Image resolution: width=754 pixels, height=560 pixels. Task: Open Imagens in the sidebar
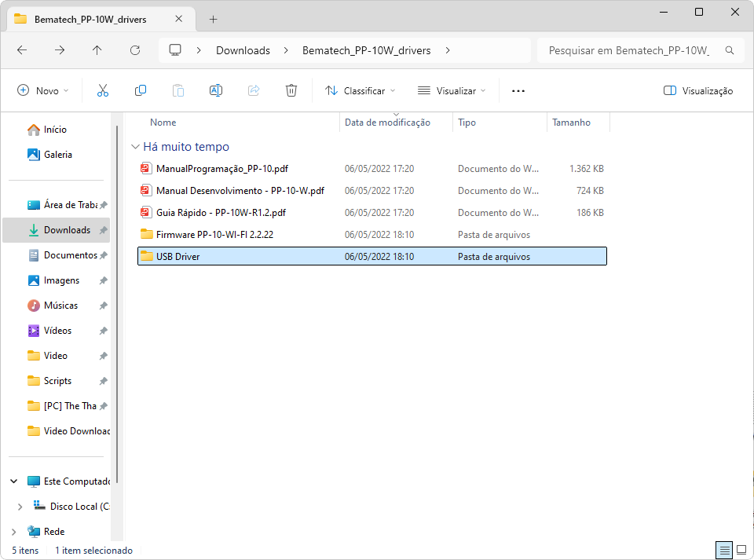pos(57,280)
